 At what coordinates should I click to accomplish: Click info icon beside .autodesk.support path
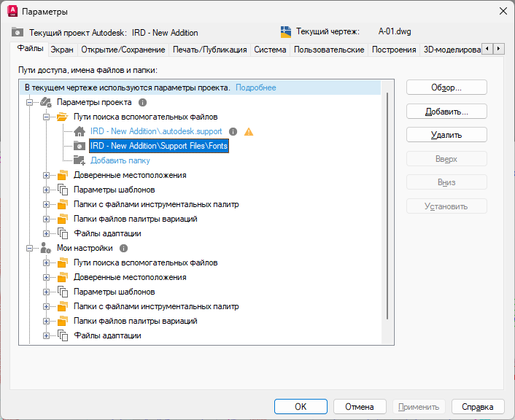click(x=233, y=132)
